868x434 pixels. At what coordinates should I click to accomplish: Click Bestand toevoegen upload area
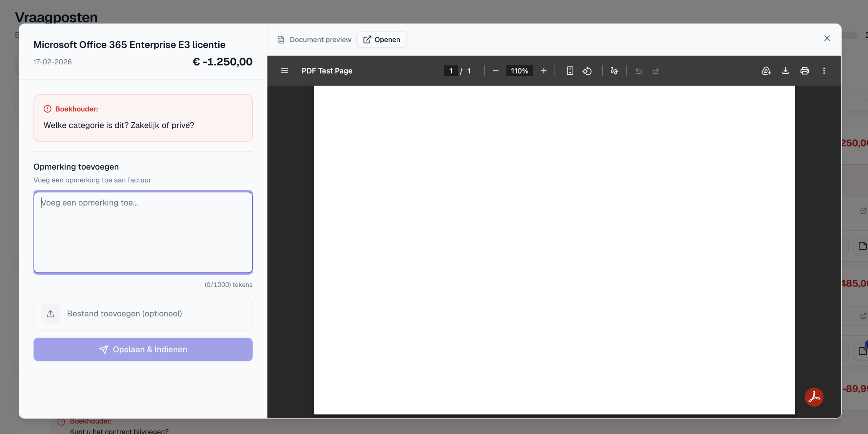coord(143,314)
